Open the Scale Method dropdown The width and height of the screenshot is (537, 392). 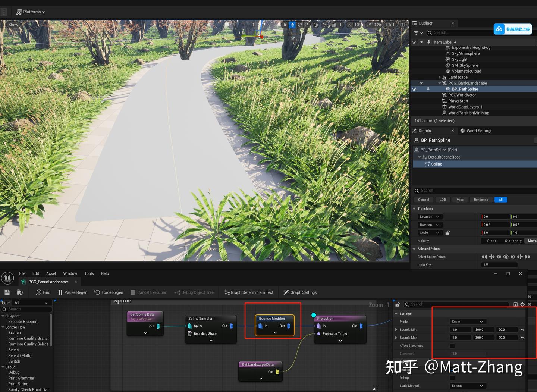coord(468,386)
